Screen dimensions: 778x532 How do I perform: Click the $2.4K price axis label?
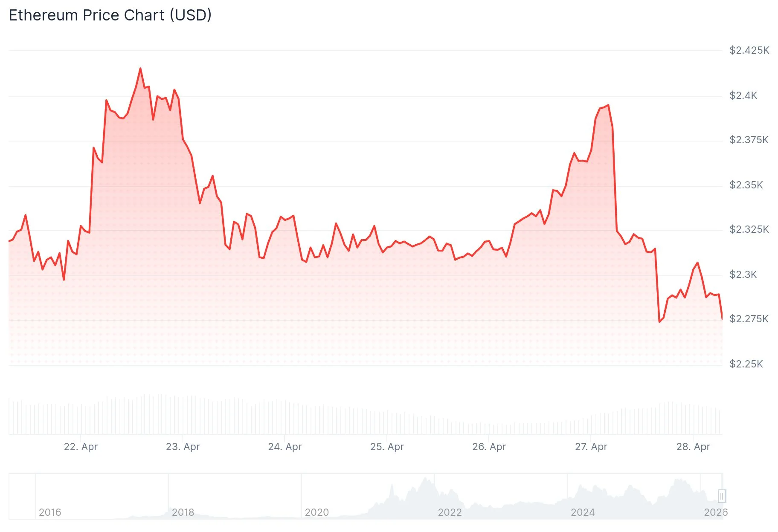pyautogui.click(x=743, y=95)
